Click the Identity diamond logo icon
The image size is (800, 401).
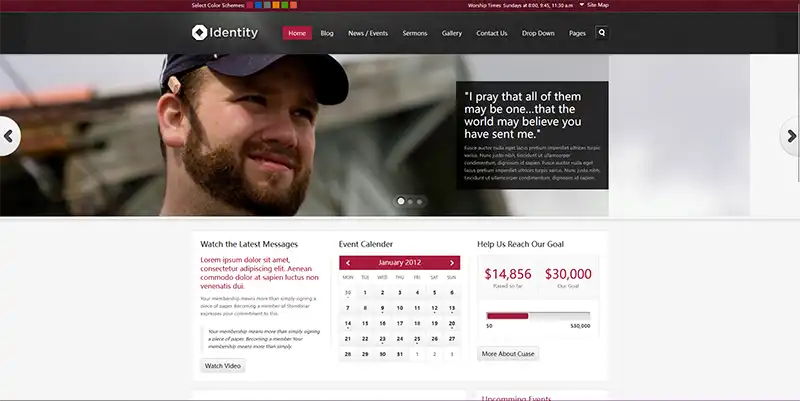click(x=199, y=33)
